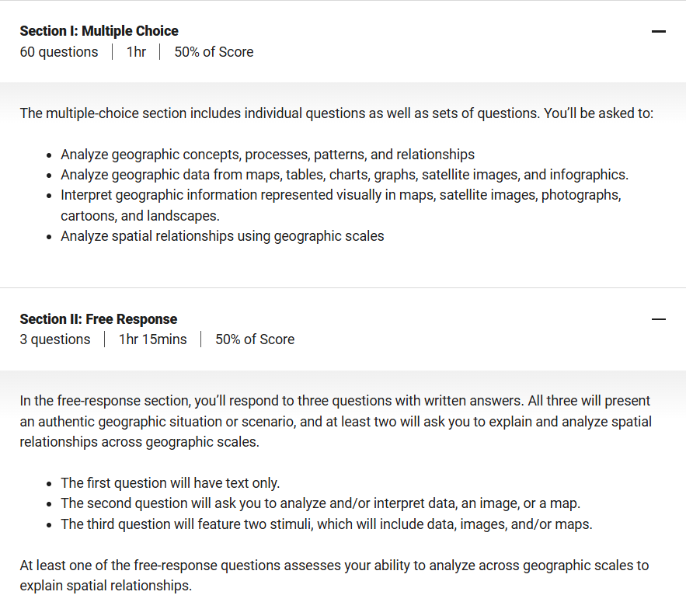Select the '3 questions' label
Screen dimensions: 686x616
coord(55,339)
